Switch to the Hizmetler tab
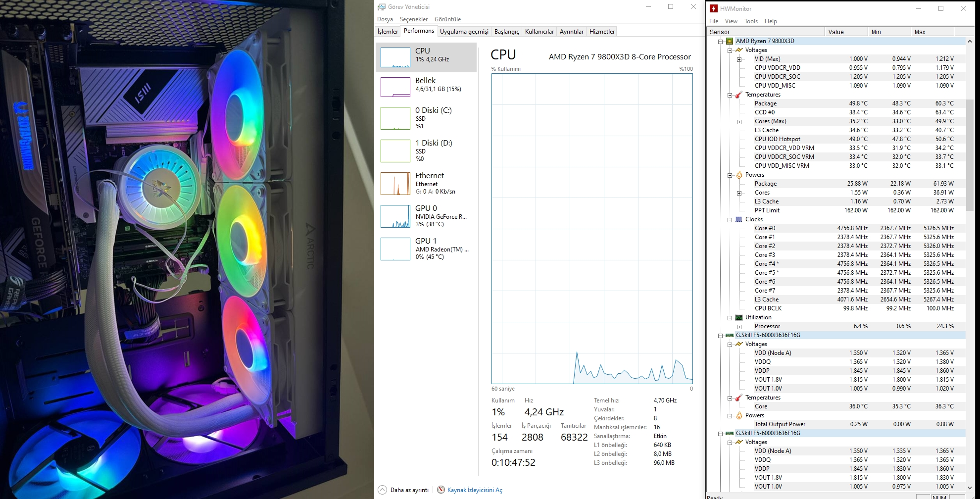Screen dimensions: 980x499 [602, 32]
